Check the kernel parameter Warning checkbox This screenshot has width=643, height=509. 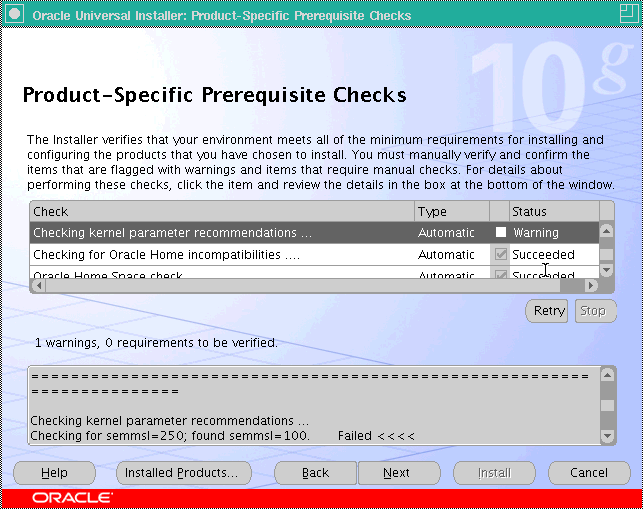[x=500, y=233]
